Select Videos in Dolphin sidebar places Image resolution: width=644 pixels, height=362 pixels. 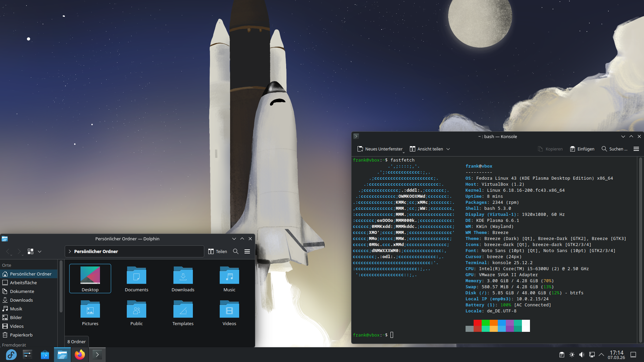pyautogui.click(x=29, y=326)
